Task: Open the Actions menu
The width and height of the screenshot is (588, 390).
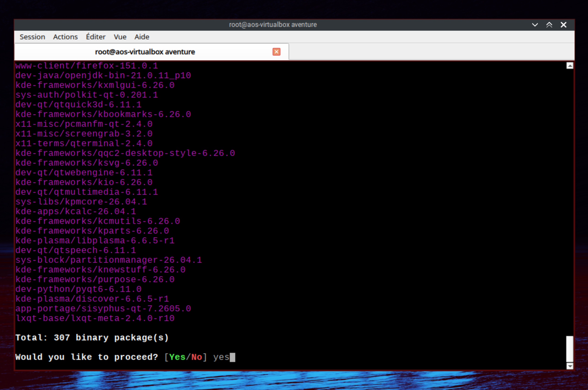Action: coord(65,37)
